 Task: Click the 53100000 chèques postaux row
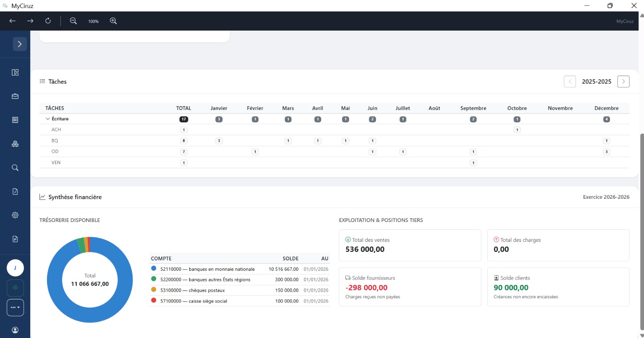[239, 290]
